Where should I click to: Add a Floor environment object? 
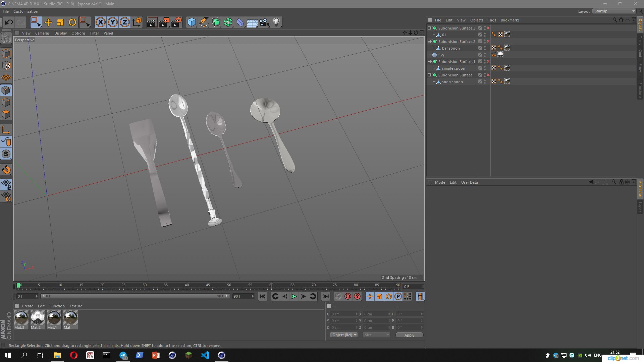click(x=252, y=22)
